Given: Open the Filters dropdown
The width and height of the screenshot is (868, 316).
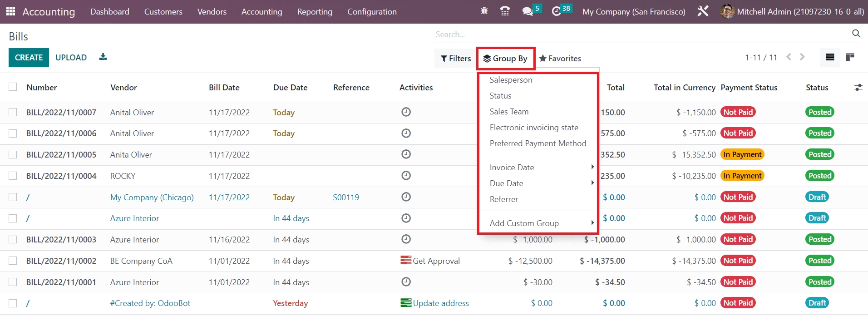Looking at the screenshot, I should pyautogui.click(x=455, y=59).
